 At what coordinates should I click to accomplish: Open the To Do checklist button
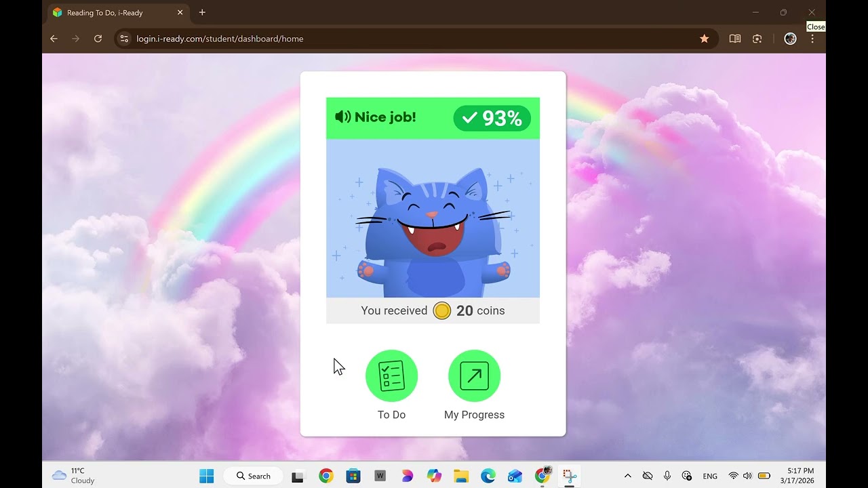[391, 375]
